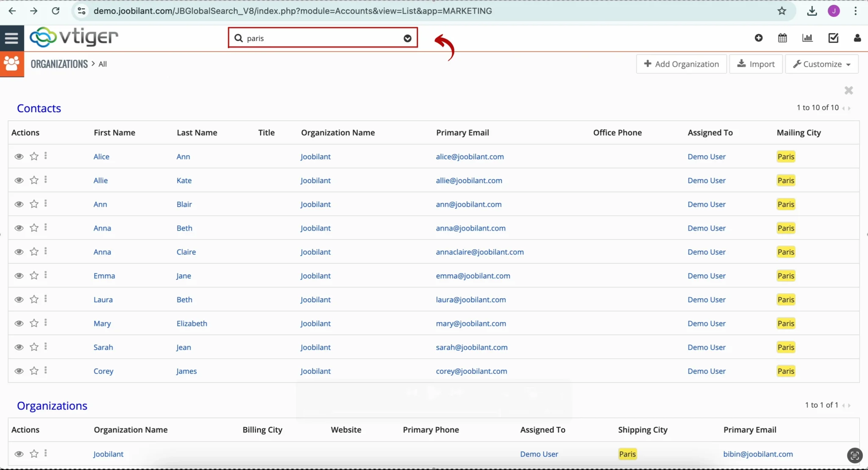
Task: Star the Corey James contact row
Action: coord(33,370)
